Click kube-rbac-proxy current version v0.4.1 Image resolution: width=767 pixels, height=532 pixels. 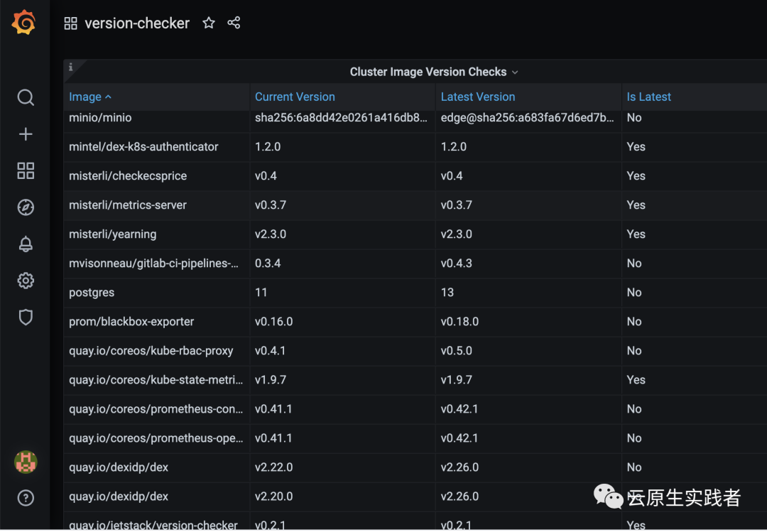270,351
